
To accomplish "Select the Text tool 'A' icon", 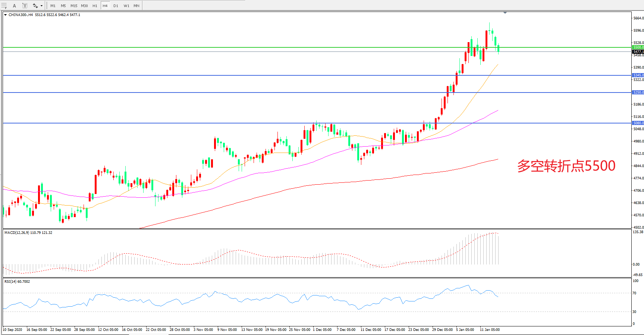I will point(15,6).
